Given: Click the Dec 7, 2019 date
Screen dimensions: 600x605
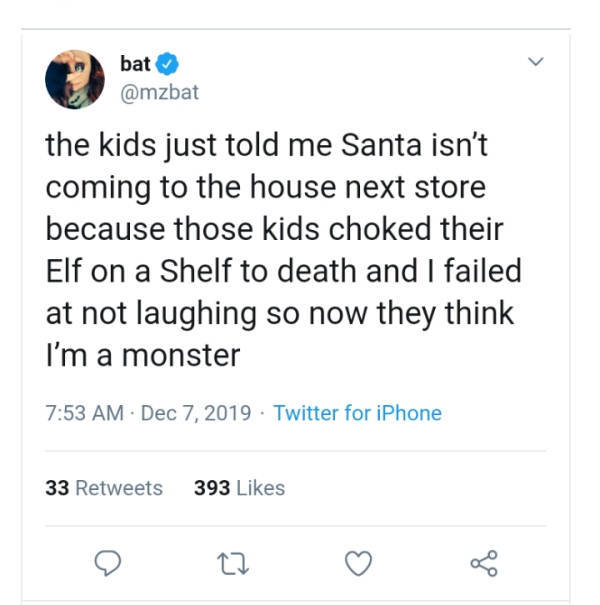Looking at the screenshot, I should 194,413.
